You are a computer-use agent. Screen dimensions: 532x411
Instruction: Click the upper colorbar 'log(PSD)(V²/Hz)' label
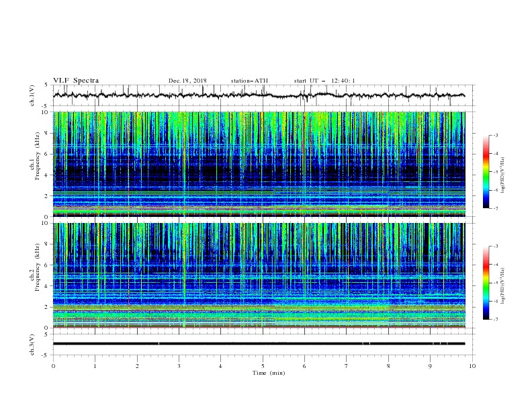point(503,175)
